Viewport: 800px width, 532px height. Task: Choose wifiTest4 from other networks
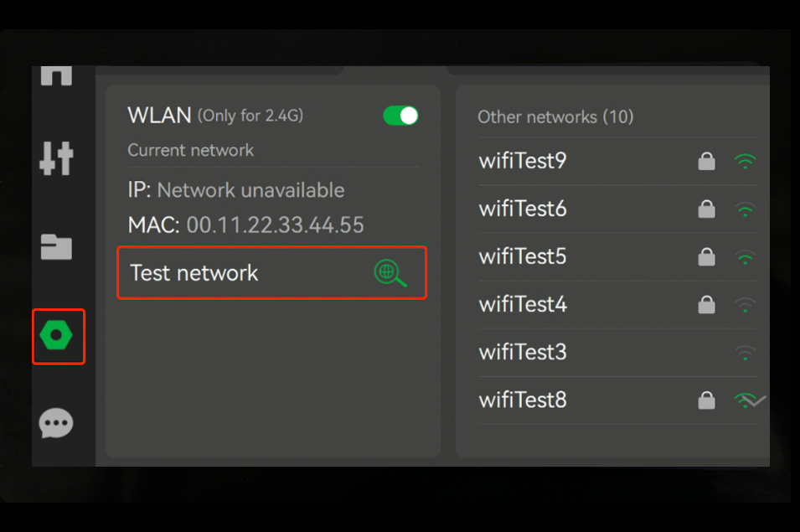tap(523, 304)
